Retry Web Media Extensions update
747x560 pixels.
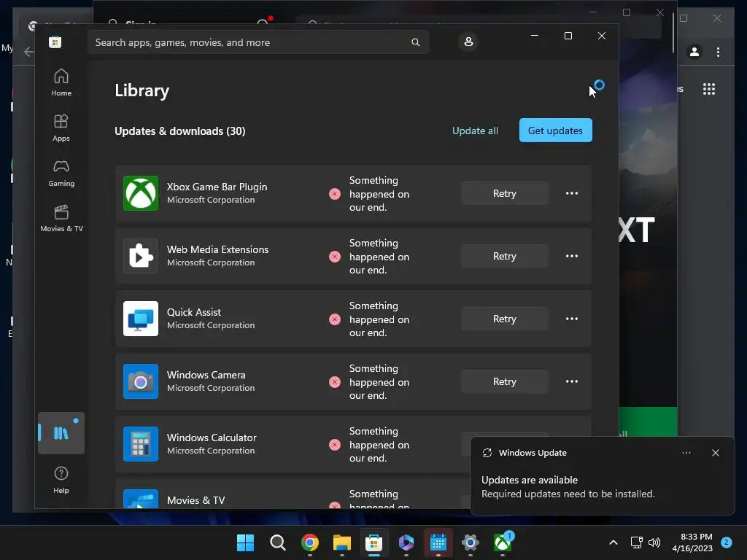pyautogui.click(x=505, y=256)
